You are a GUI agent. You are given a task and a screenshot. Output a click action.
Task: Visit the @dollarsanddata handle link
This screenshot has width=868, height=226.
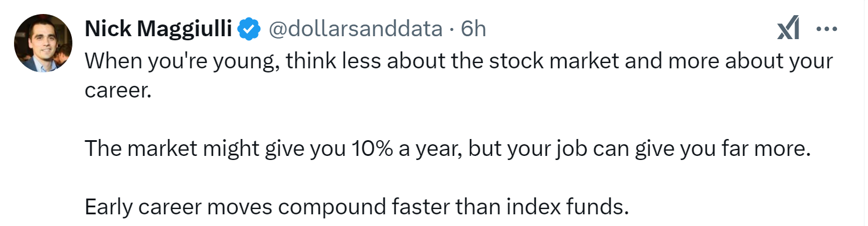coord(355,28)
